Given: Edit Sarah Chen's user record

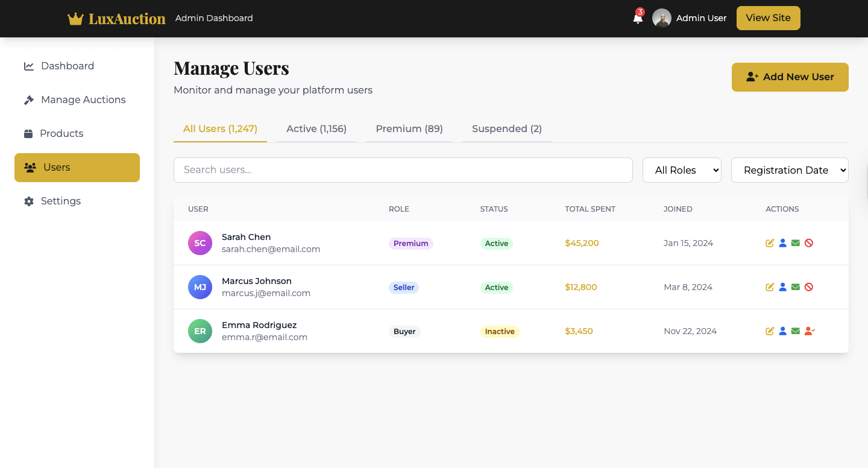Looking at the screenshot, I should click(x=770, y=243).
